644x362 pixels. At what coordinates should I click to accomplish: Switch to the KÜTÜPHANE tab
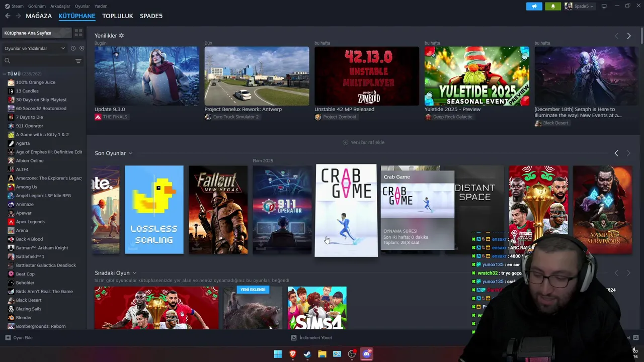coord(77,16)
